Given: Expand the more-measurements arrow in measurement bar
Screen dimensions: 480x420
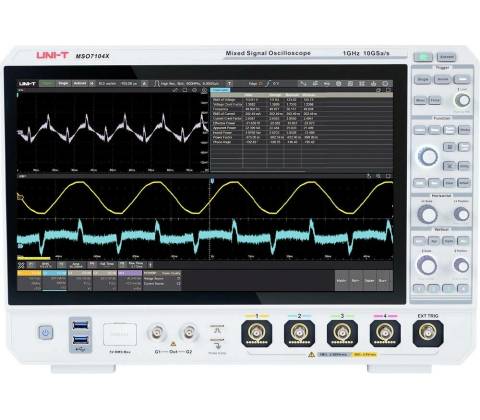Looking at the screenshot, I should (x=150, y=265).
